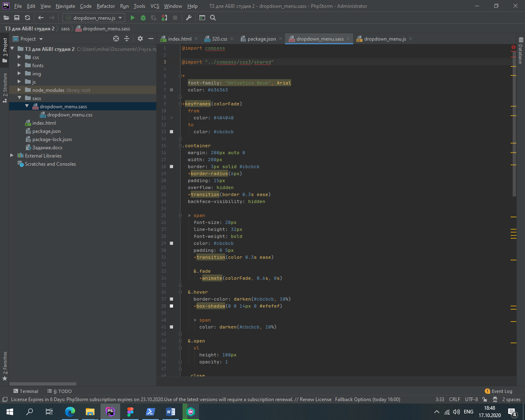Navigate forward with the right arrow
525x420 pixels.
pos(52,18)
